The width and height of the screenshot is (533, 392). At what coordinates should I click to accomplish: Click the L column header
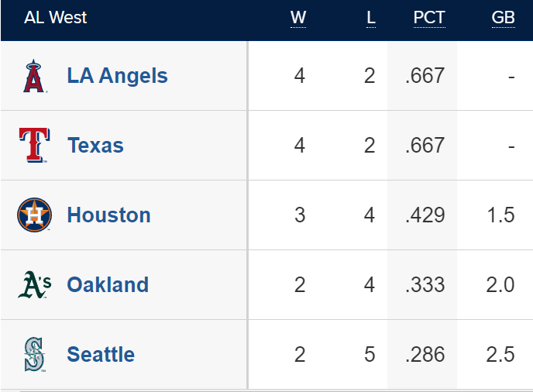click(371, 18)
